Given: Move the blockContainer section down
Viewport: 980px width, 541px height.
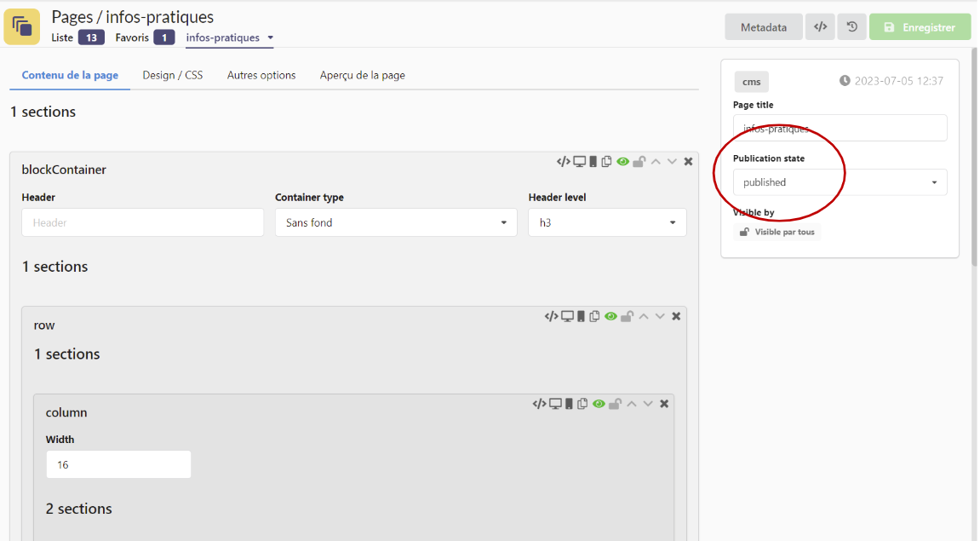Looking at the screenshot, I should (x=672, y=162).
